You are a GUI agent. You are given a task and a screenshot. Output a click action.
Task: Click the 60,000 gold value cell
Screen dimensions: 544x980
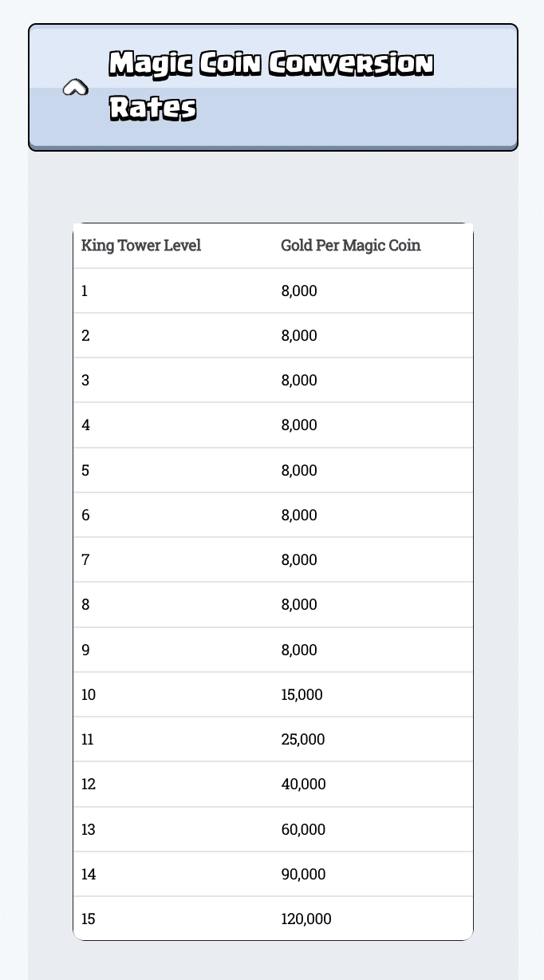303,829
